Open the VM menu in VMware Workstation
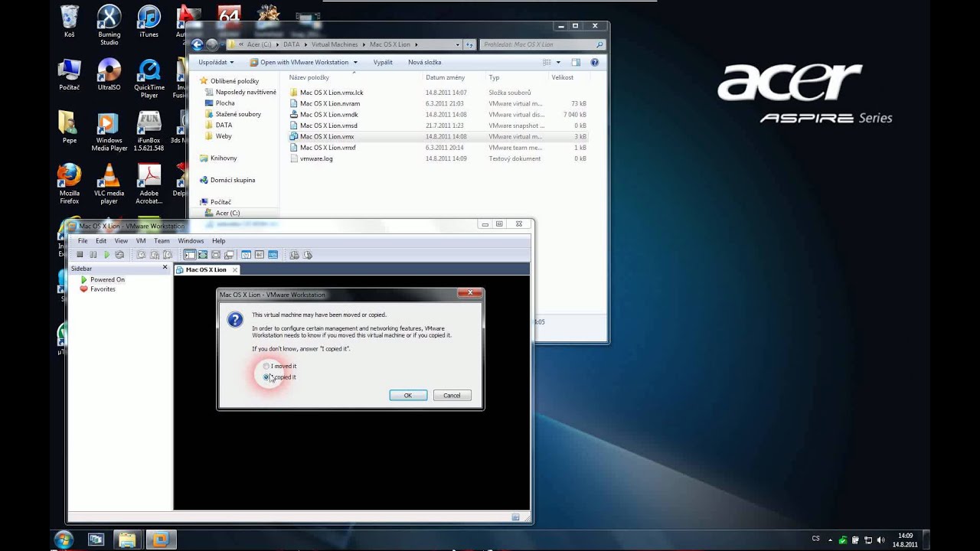Screen dimensions: 980x551 pos(141,240)
